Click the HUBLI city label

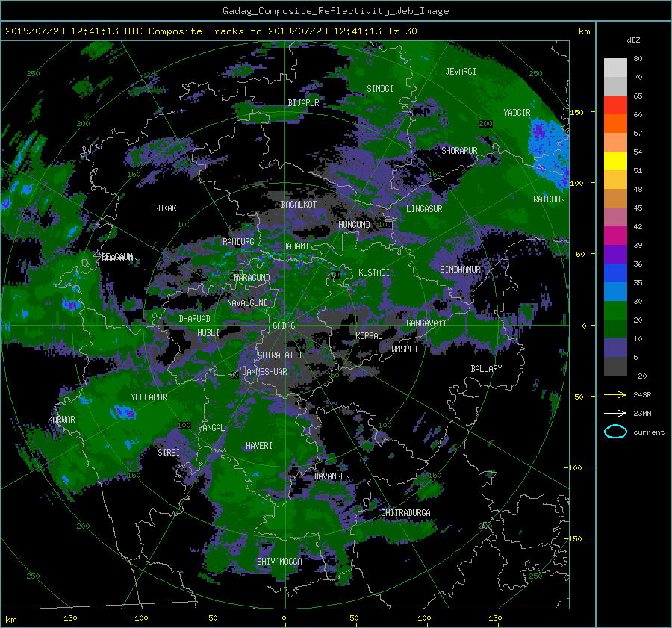coord(208,333)
